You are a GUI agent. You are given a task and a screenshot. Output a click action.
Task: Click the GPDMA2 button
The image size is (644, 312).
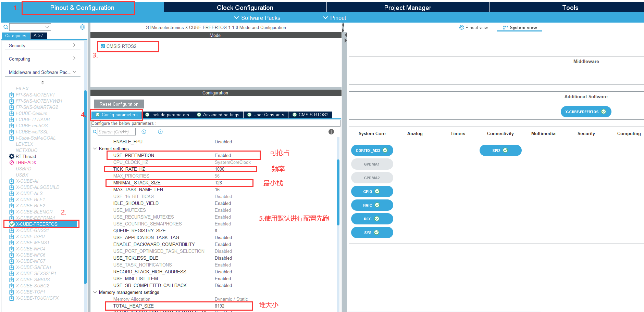(372, 178)
